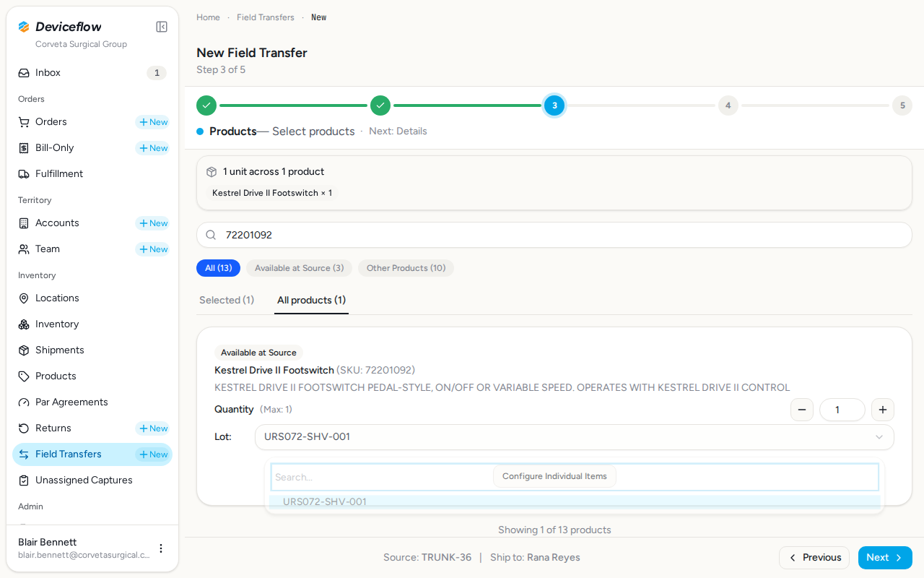The image size is (924, 578).
Task: Click the Fulfillment truck icon
Action: (24, 174)
